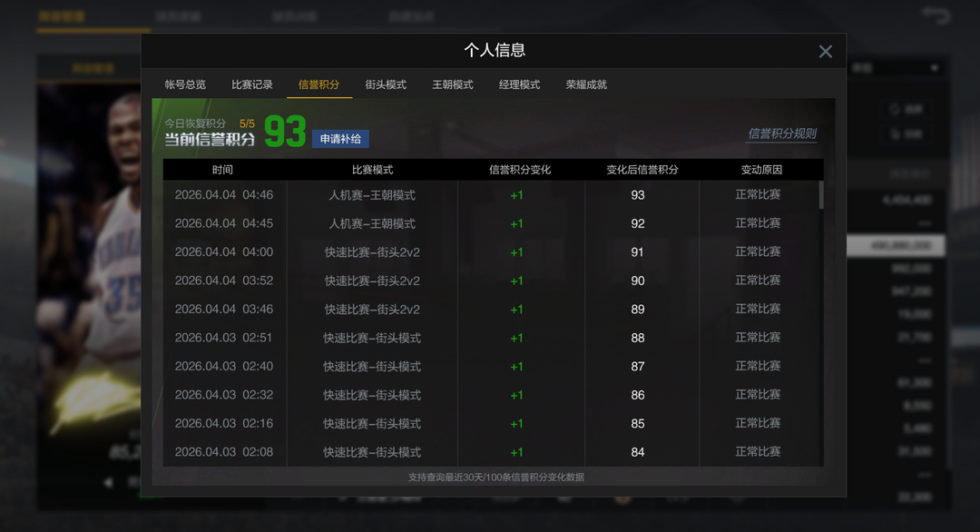Select the row dated 2026.04.03 02:32
Image resolution: width=980 pixels, height=532 pixels.
tap(491, 395)
